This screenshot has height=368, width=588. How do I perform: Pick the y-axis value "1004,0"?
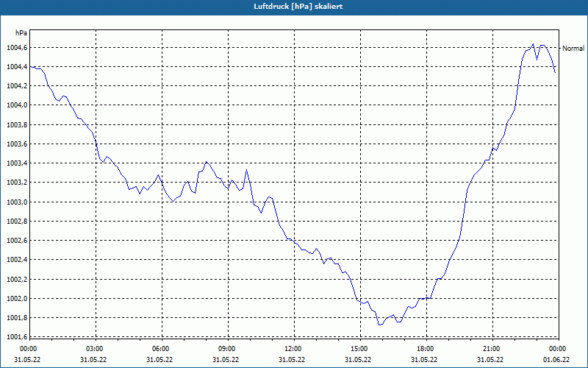(x=17, y=105)
